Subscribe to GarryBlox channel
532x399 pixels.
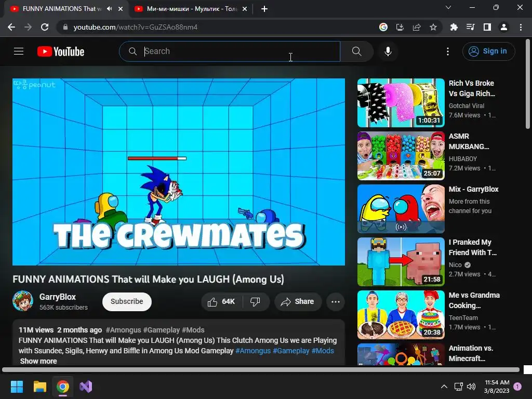pos(127,302)
